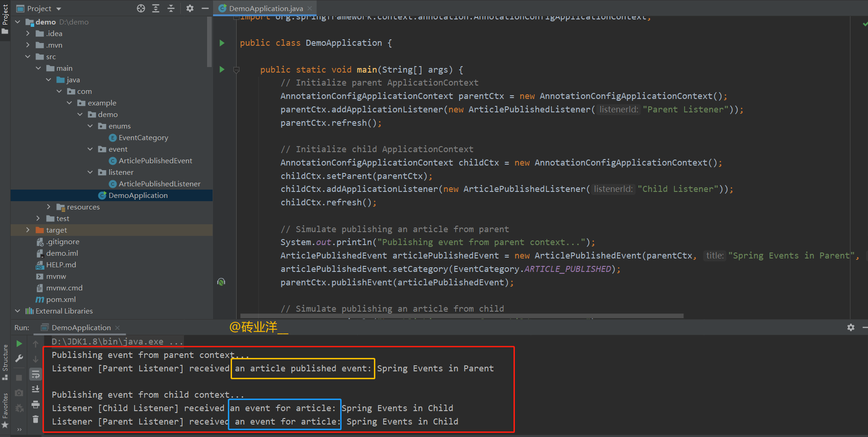
Task: Close the DemoApplication run tab
Action: coord(117,328)
